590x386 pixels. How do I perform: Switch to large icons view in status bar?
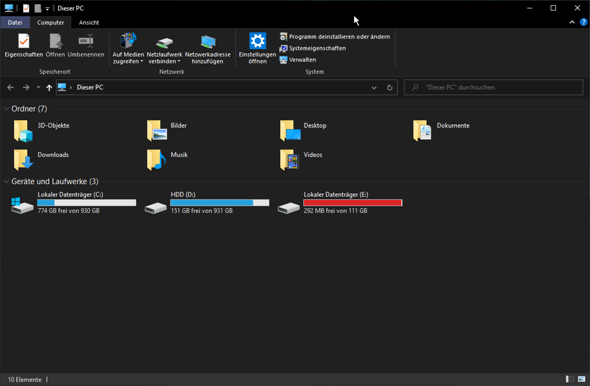[x=582, y=379]
